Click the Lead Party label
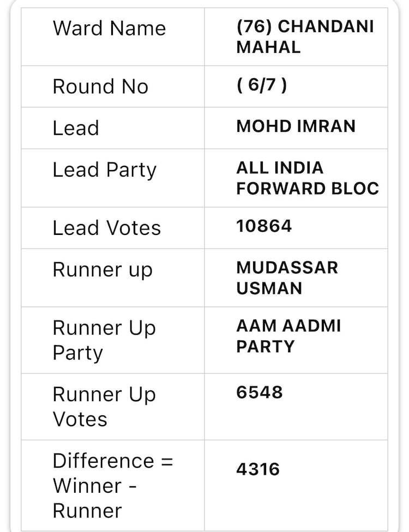Image resolution: width=409 pixels, height=532 pixels. coord(104,170)
